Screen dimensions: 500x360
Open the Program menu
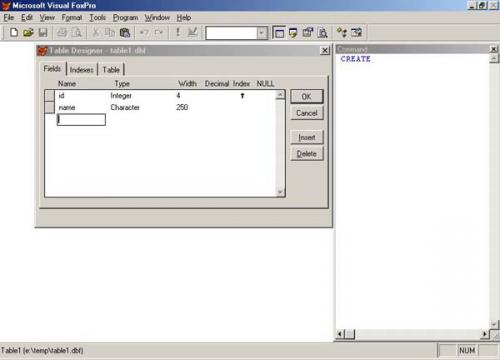pyautogui.click(x=125, y=18)
